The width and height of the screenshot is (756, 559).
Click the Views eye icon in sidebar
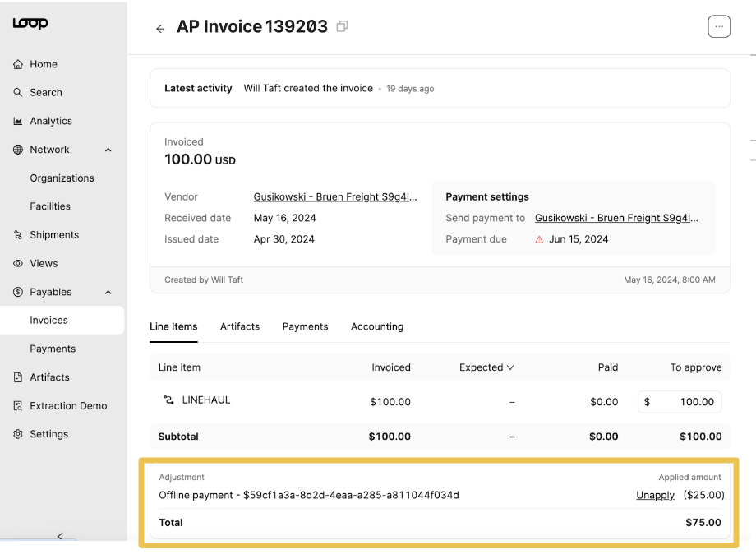18,263
